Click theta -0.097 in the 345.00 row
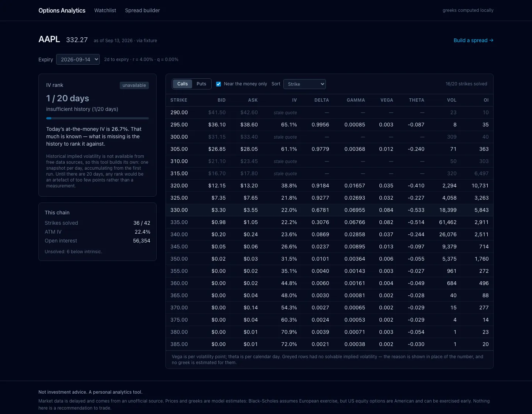 [x=416, y=247]
